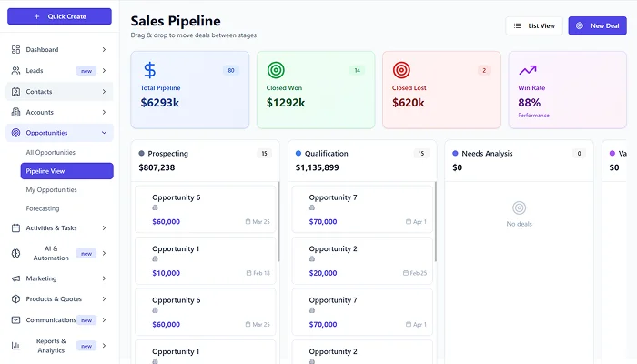
Task: Click the dollar sign Total Pipeline icon
Action: [x=150, y=70]
